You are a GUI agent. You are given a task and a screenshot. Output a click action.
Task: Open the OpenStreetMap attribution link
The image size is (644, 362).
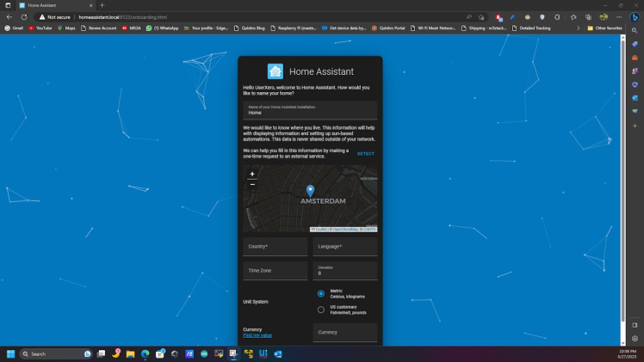[345, 230]
